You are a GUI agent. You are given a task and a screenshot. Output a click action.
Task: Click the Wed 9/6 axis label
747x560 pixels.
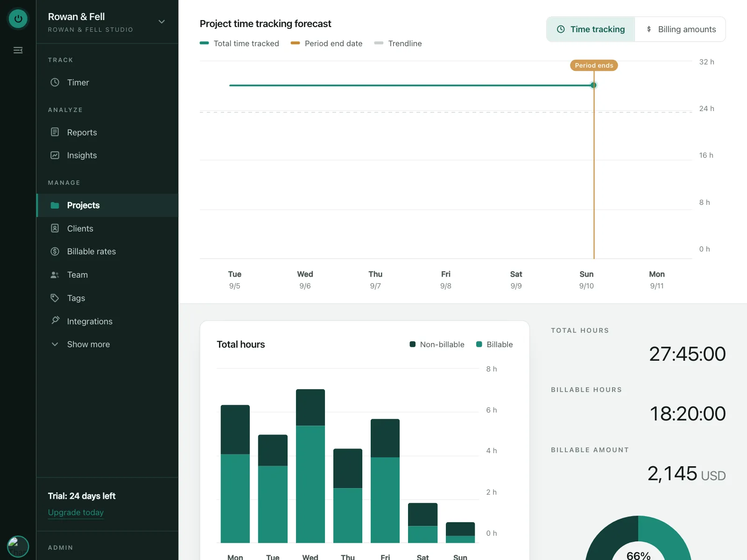coord(305,280)
